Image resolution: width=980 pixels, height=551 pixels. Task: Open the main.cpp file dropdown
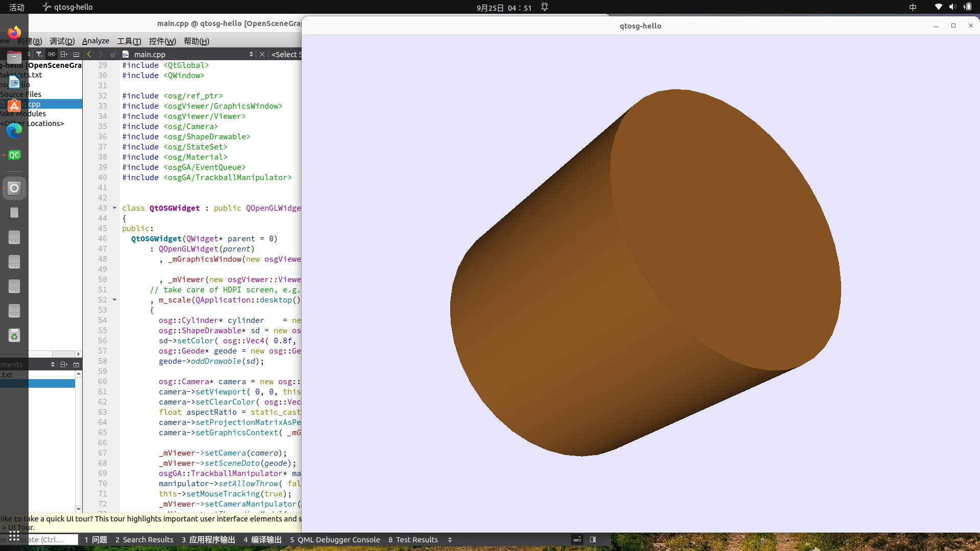point(251,54)
